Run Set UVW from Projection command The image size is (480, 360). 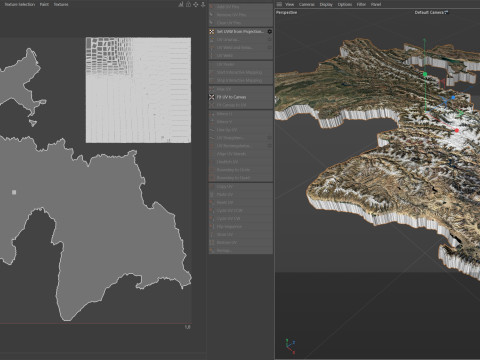[240, 32]
